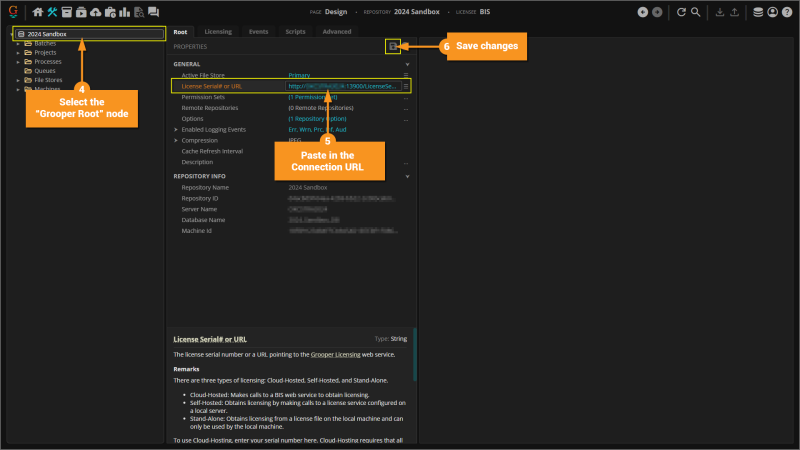Image resolution: width=800 pixels, height=450 pixels.
Task: Open the Active File Store dropdown menu
Action: pyautogui.click(x=406, y=75)
